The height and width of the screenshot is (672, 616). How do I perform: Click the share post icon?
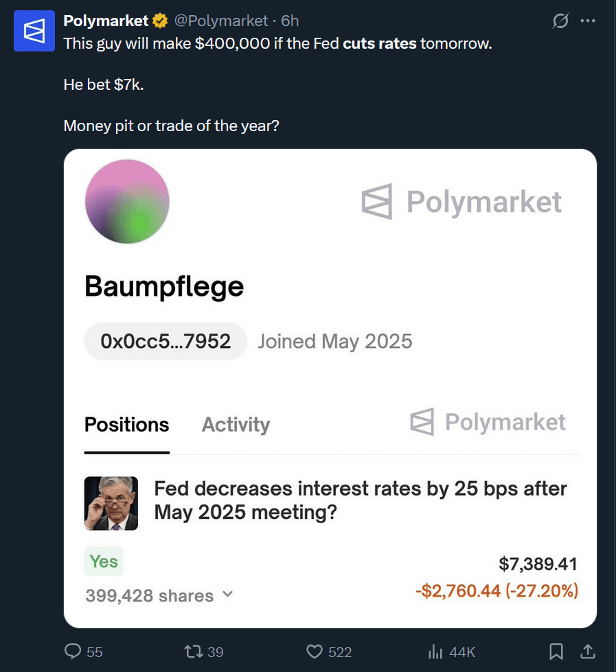tap(588, 651)
